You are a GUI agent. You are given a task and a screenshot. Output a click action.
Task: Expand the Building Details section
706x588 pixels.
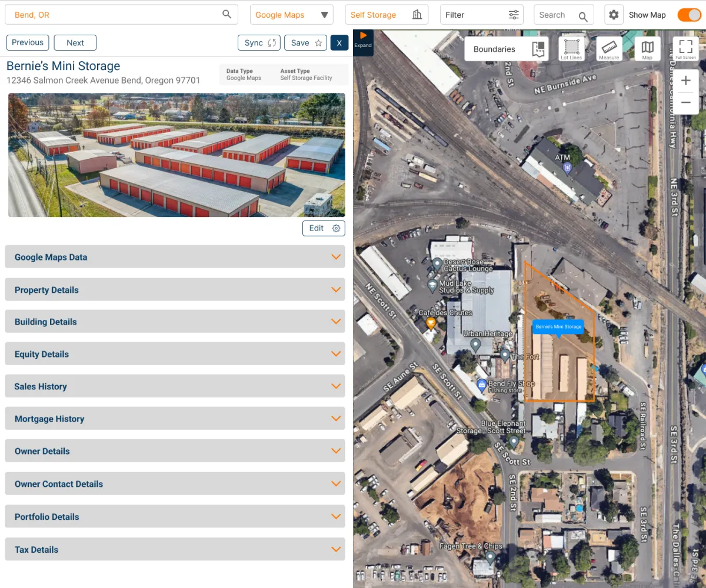click(x=175, y=322)
